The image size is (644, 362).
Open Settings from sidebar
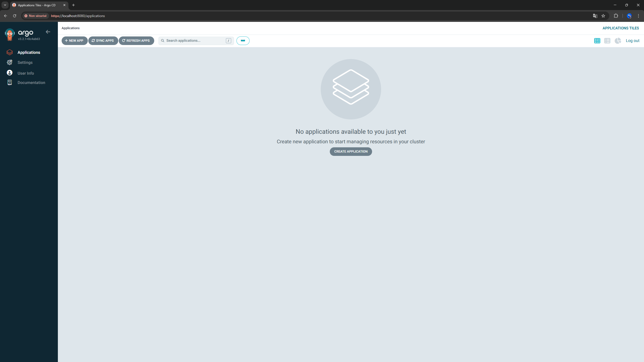tap(25, 62)
